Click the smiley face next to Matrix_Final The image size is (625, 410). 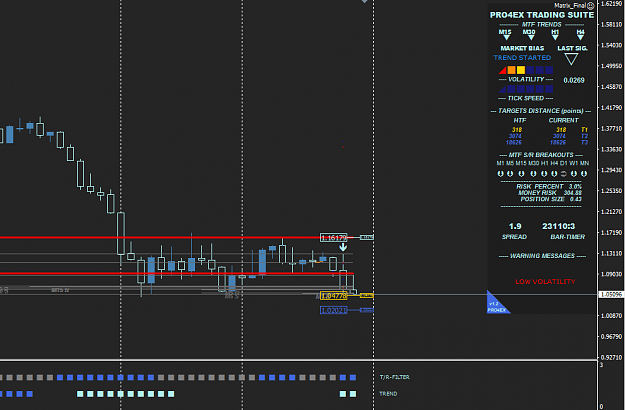pos(590,6)
